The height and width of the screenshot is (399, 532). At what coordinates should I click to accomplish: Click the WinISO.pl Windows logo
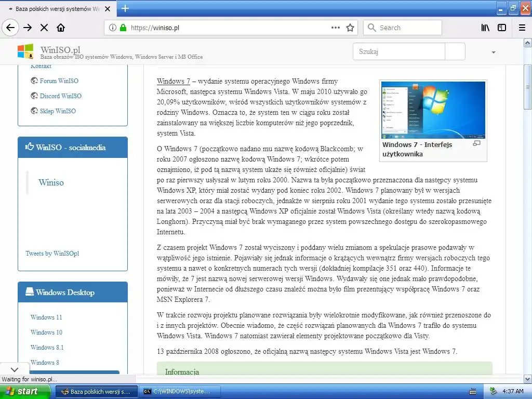coord(25,51)
